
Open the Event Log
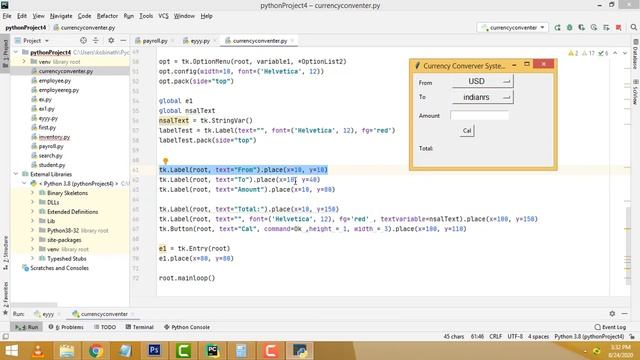coord(611,327)
